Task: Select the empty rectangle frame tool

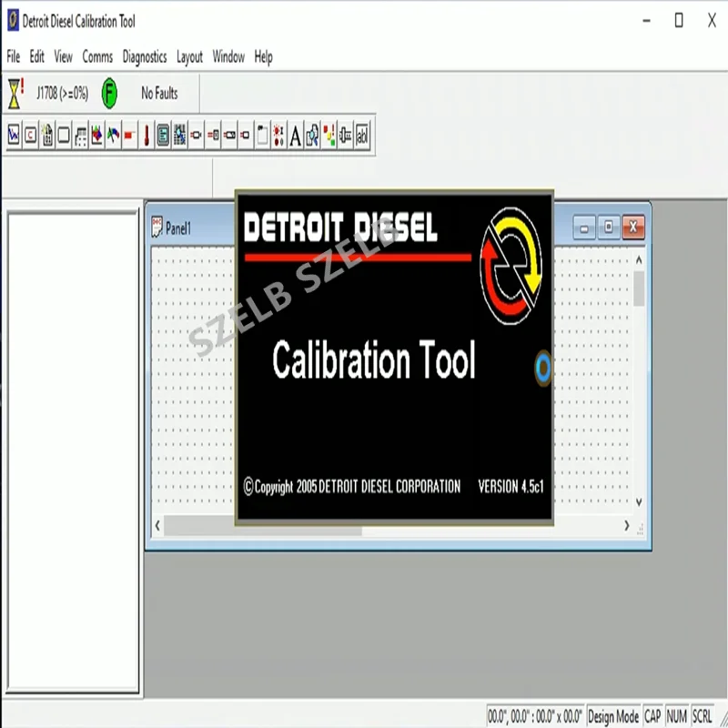Action: pyautogui.click(x=64, y=135)
